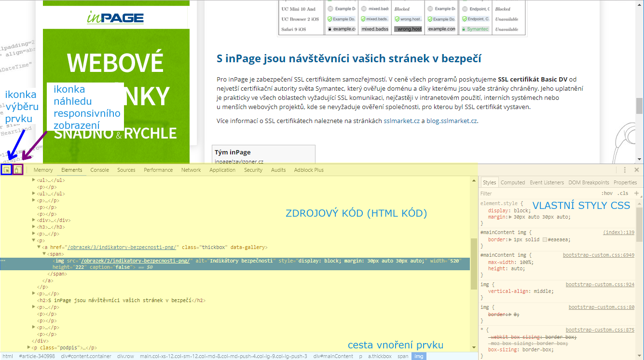644x360 pixels.
Task: Expand the h3 node in the DOM tree
Action: [34, 227]
